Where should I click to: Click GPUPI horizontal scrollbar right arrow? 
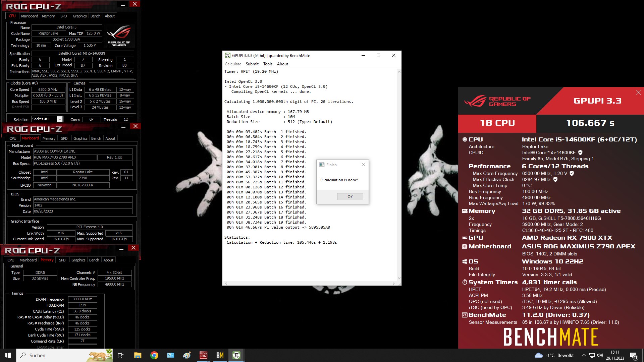[393, 284]
